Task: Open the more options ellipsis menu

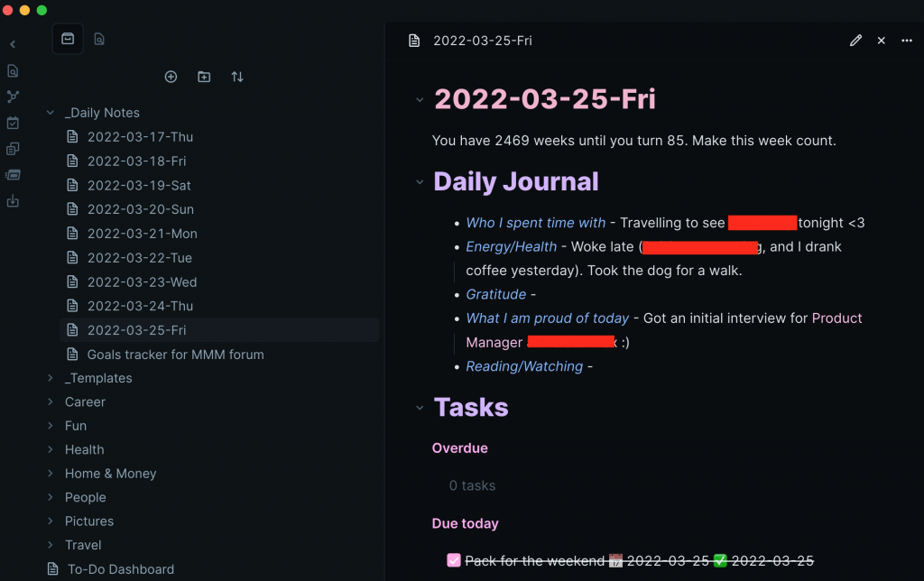Action: [x=906, y=40]
